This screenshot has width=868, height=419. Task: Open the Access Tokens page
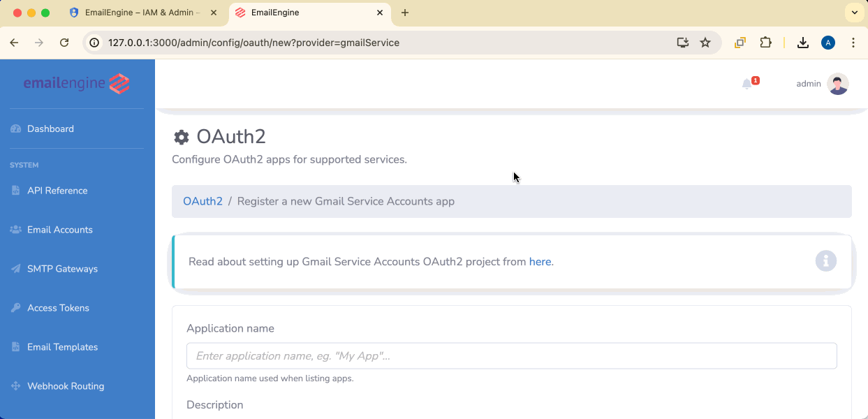pyautogui.click(x=58, y=307)
